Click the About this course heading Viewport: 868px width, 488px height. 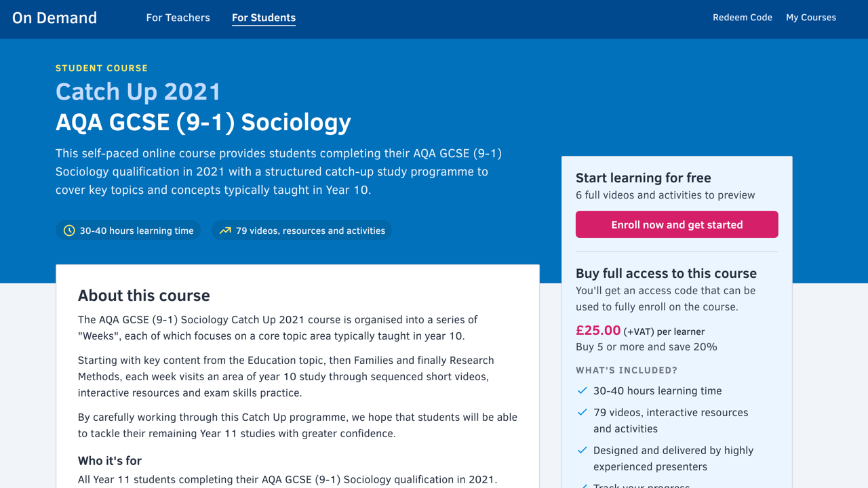click(144, 296)
